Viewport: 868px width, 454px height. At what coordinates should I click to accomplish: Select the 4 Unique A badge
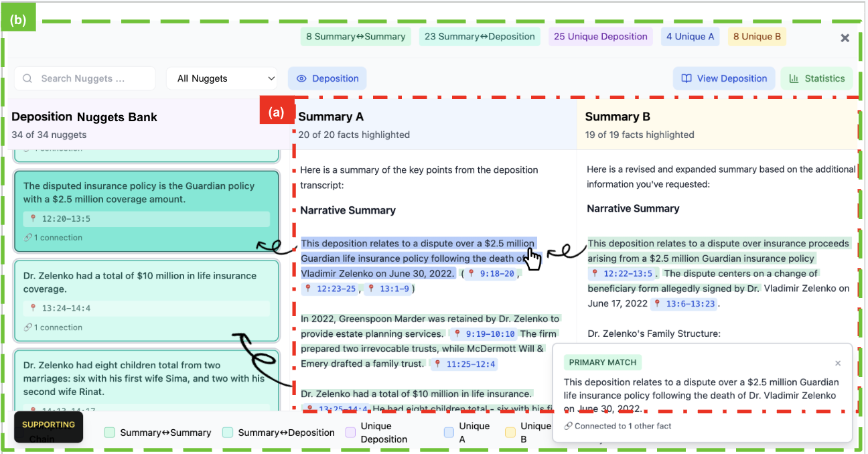(691, 37)
